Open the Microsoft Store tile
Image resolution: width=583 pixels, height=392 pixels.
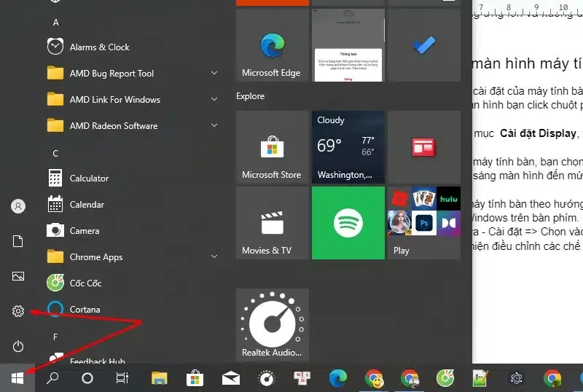click(x=272, y=147)
